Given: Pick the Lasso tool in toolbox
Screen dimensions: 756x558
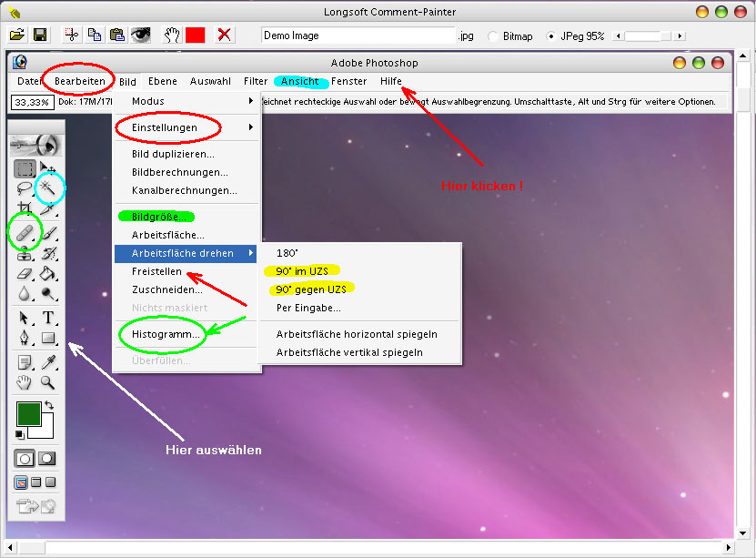Looking at the screenshot, I should [25, 188].
